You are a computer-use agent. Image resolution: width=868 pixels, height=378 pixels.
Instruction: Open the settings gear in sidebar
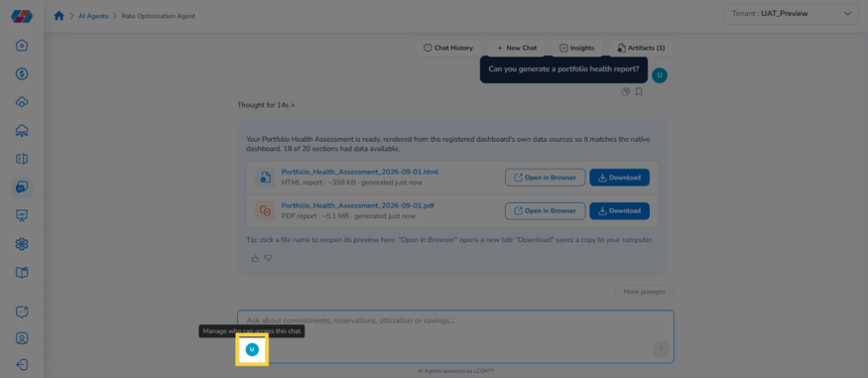tap(22, 244)
